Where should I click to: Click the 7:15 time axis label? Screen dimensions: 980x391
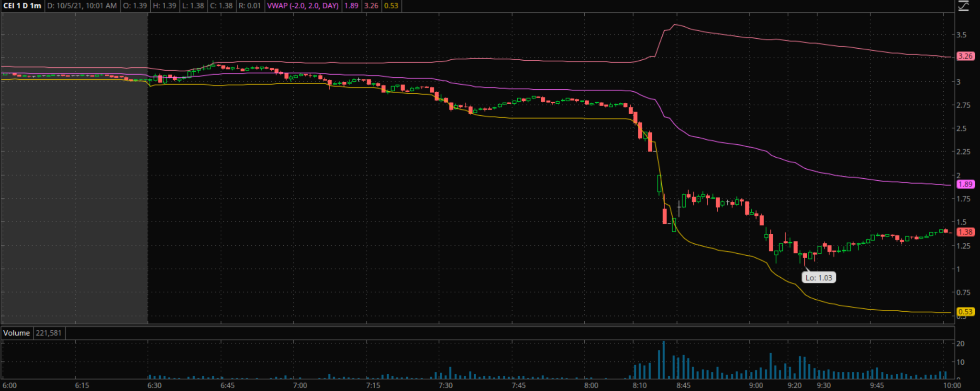[373, 386]
